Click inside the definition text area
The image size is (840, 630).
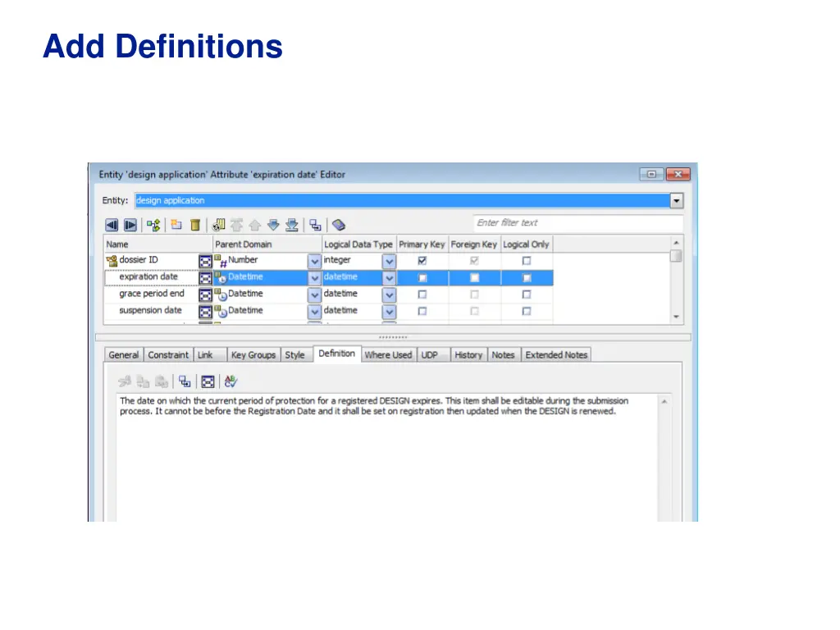(387, 458)
